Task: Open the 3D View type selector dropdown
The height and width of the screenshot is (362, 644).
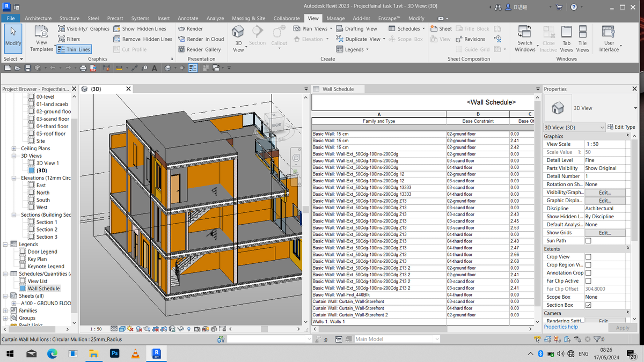Action: (x=602, y=127)
